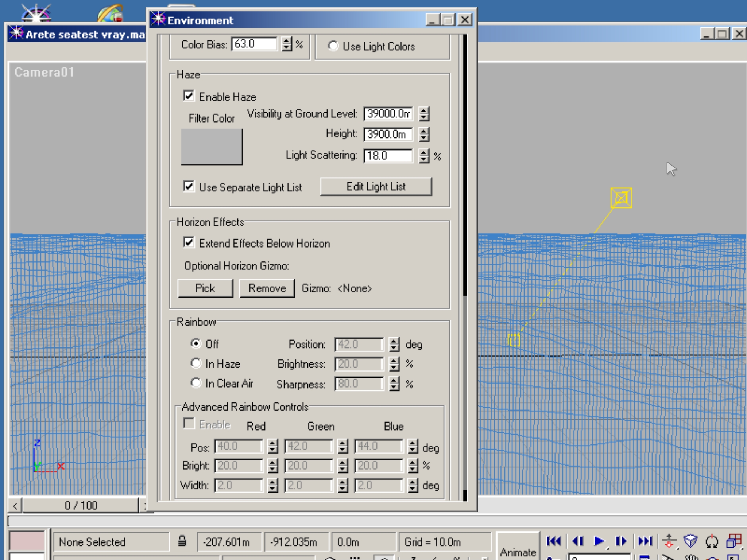Click the Arc Rotate viewport icon
This screenshot has height=560, width=747.
click(x=712, y=541)
